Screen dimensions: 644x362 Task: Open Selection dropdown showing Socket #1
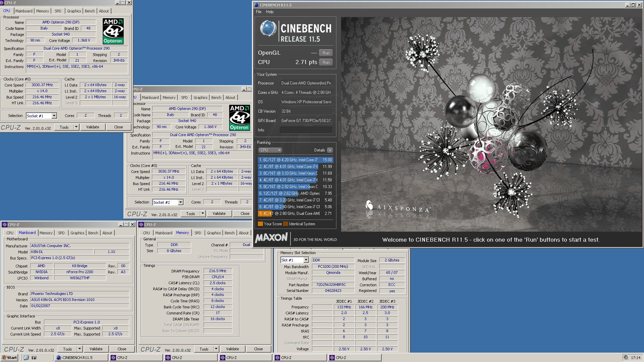(x=54, y=116)
